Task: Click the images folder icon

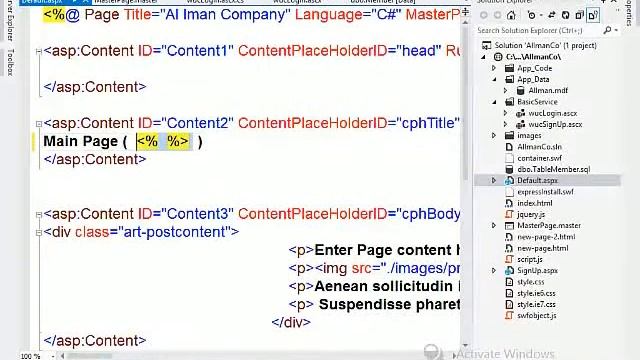Action: coord(509,136)
